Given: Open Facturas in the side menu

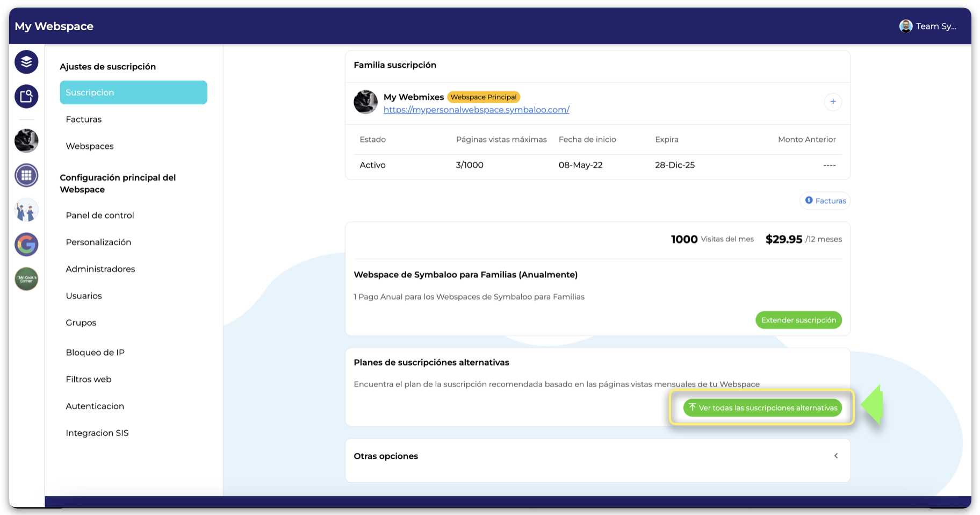Looking at the screenshot, I should click(84, 119).
